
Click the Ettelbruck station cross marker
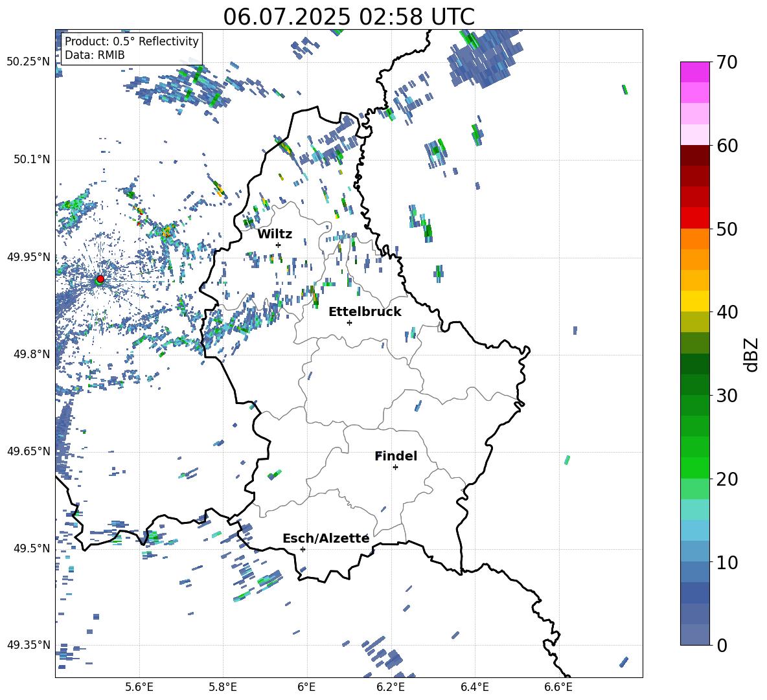point(349,322)
